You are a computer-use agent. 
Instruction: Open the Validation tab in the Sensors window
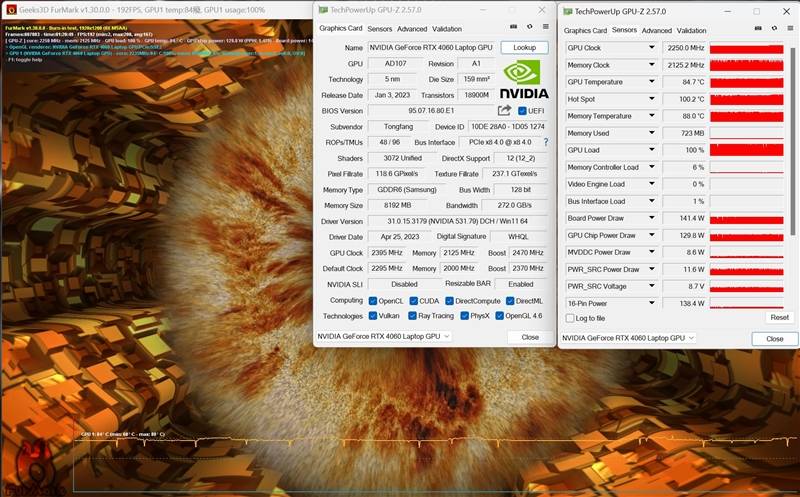692,30
